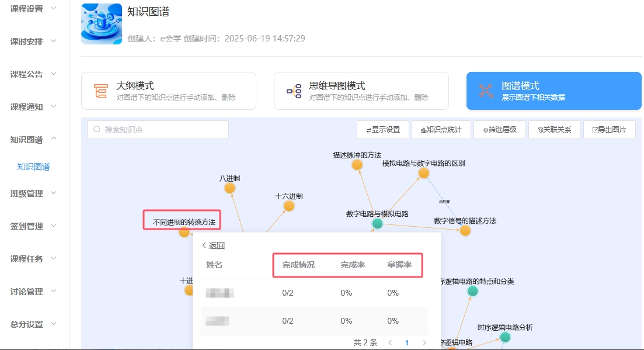Click 返回 back arrow in popup

[213, 245]
